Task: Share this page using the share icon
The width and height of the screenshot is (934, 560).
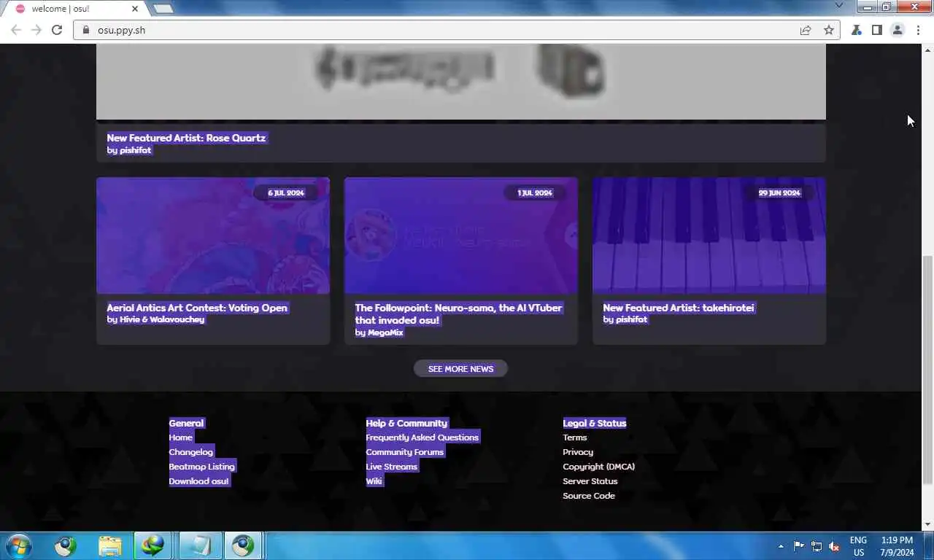Action: [x=806, y=30]
